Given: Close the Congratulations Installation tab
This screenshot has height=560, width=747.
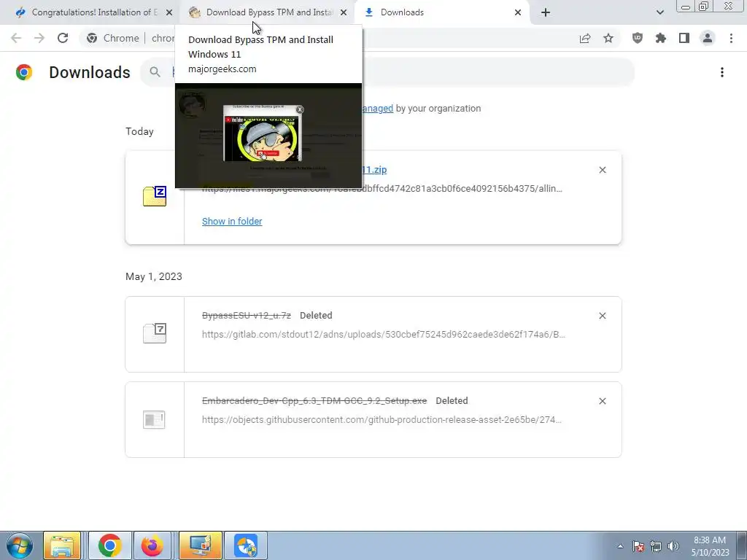Looking at the screenshot, I should coord(169,12).
